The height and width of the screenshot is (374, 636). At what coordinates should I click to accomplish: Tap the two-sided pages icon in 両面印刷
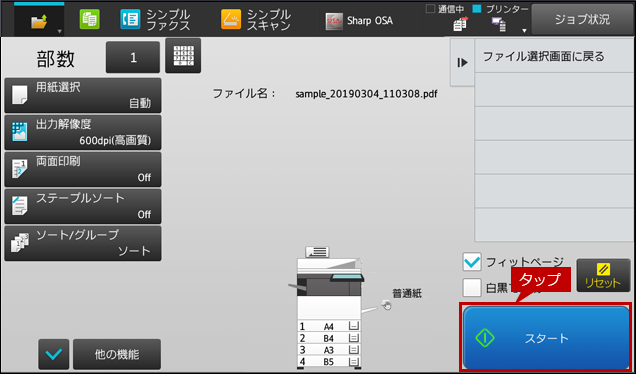[x=19, y=169]
